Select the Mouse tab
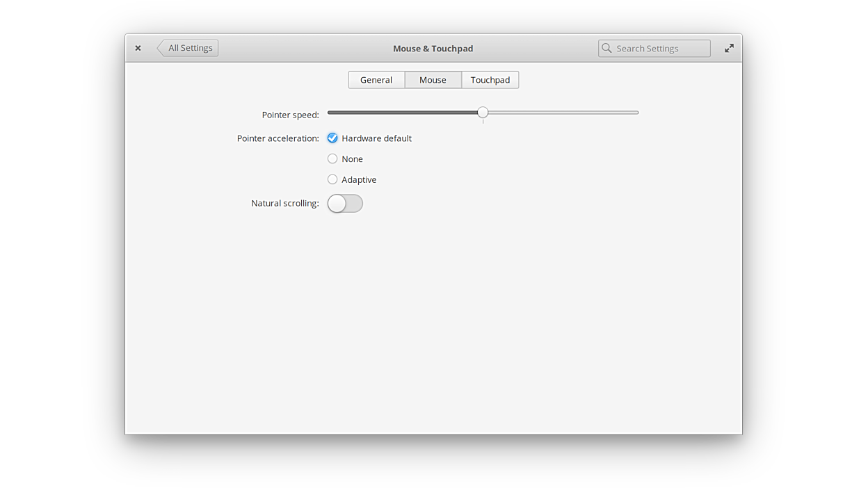The width and height of the screenshot is (868, 488). pos(433,80)
